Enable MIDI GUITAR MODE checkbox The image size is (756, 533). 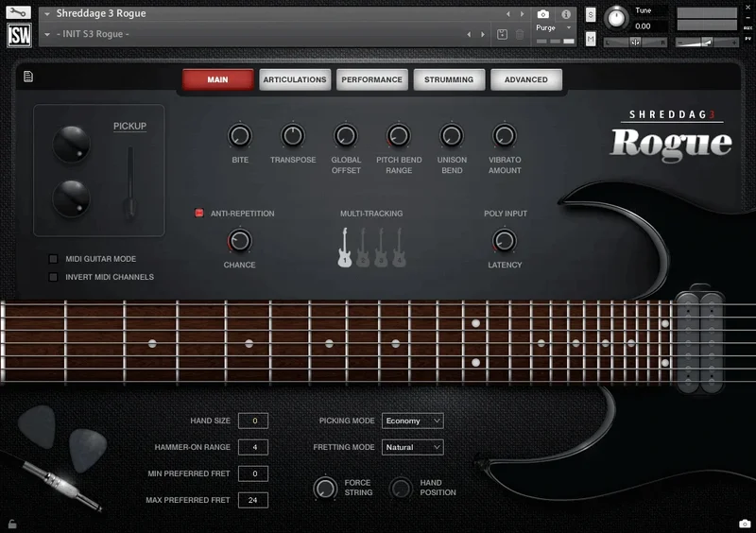(x=54, y=259)
